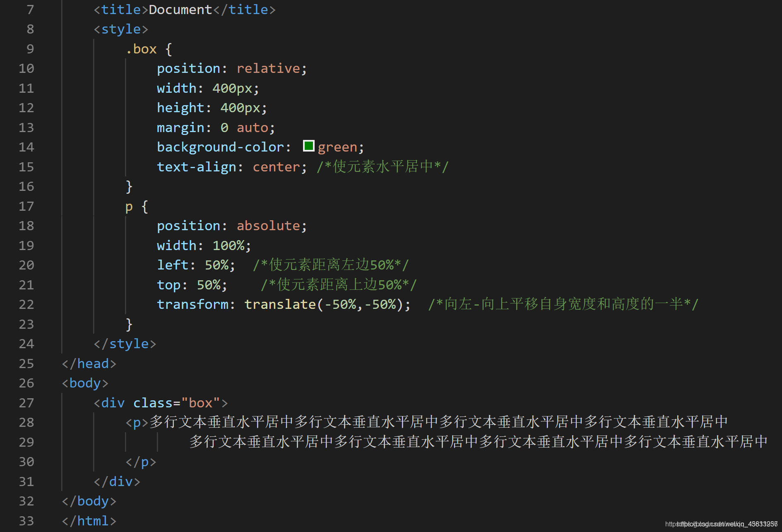
Task: Click the green color swatch before green
Action: [308, 146]
